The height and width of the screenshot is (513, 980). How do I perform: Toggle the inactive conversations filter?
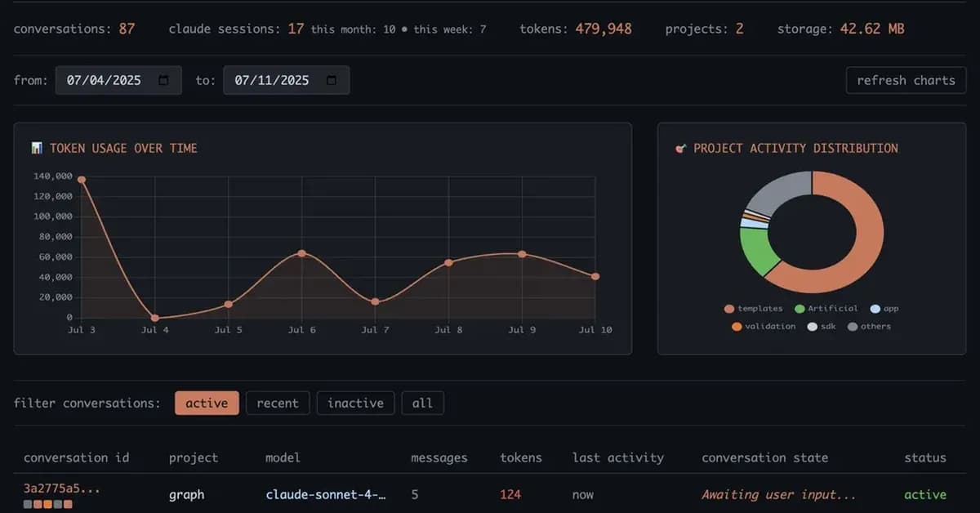click(x=355, y=403)
